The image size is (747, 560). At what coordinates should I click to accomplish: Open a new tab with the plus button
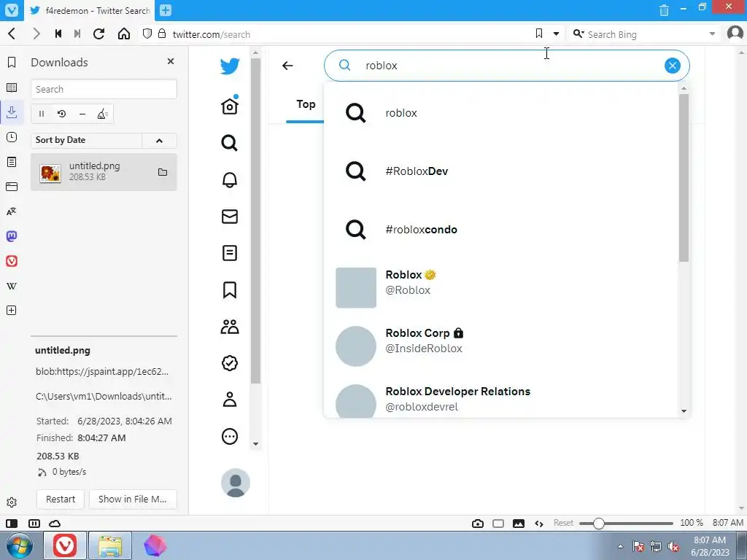[x=166, y=10]
